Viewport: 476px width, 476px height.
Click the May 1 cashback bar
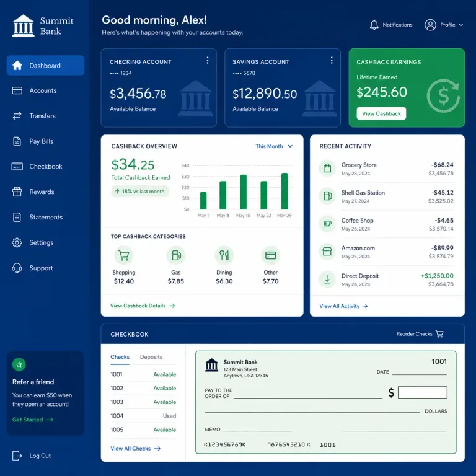tap(203, 200)
